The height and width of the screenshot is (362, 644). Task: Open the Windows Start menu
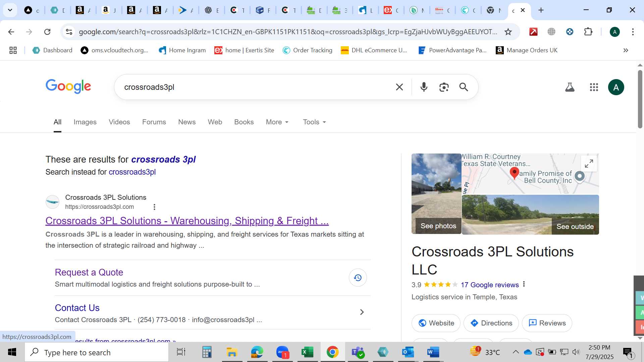tap(12, 352)
